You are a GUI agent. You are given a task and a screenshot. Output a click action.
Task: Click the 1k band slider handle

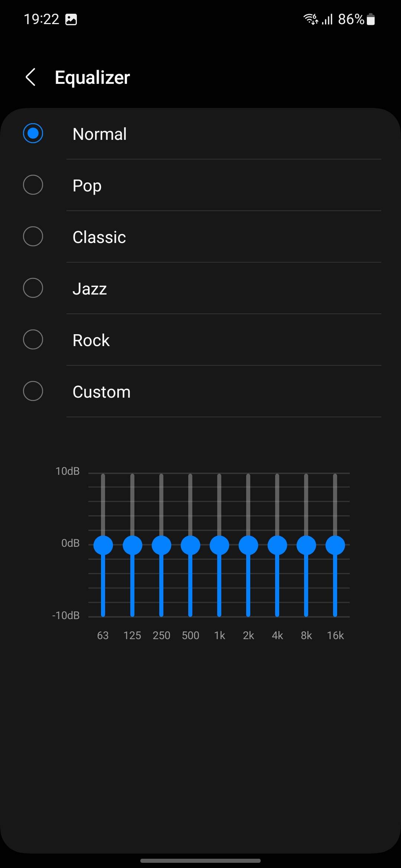[219, 545]
